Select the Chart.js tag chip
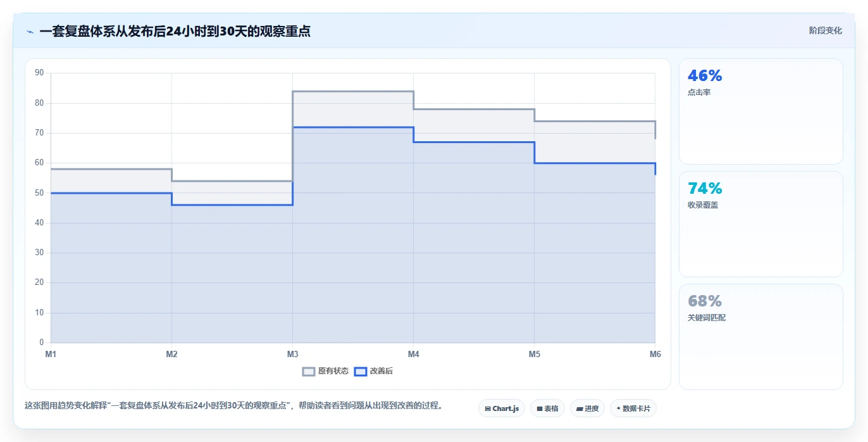The image size is (868, 442). 502,408
